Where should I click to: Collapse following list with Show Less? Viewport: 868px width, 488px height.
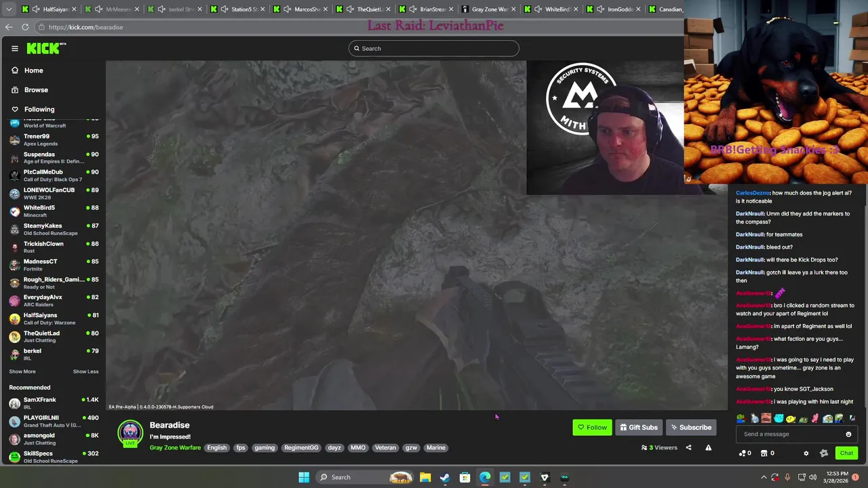coord(85,371)
